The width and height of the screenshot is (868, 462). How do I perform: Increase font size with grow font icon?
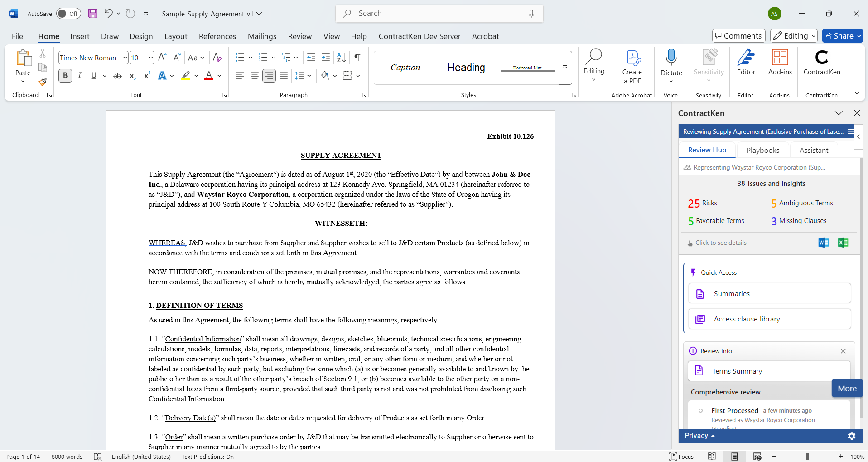coord(163,58)
